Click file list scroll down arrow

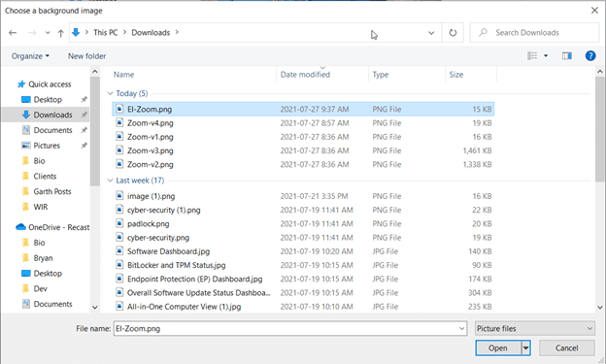[x=600, y=308]
